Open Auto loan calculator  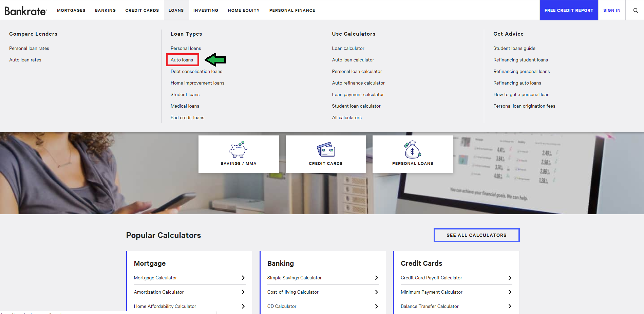coord(353,60)
